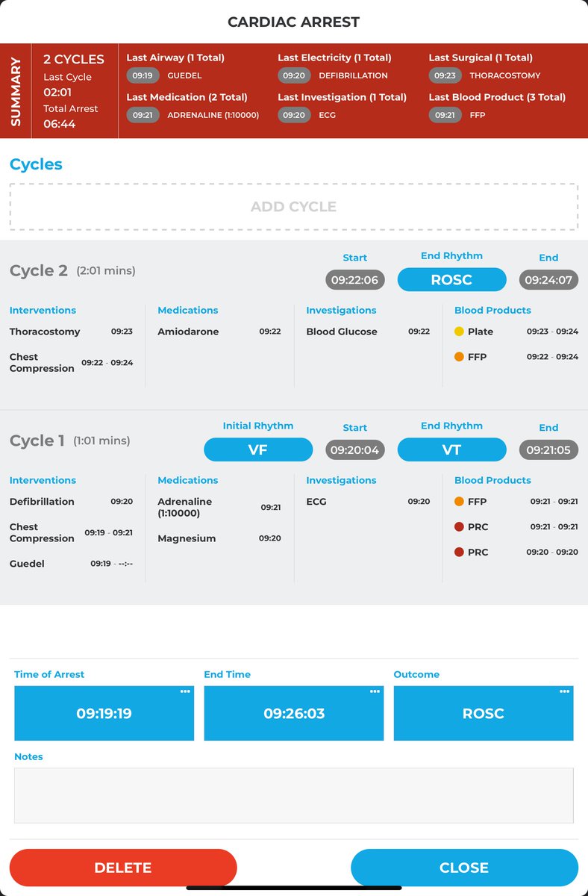Tap orange dot beside FFP in Cycle 1

coord(459,502)
